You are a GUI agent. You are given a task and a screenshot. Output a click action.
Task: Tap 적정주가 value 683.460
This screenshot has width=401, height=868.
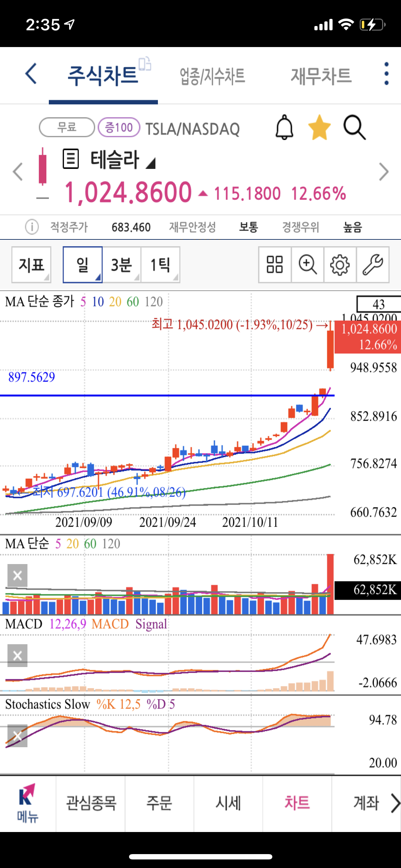[x=131, y=227]
